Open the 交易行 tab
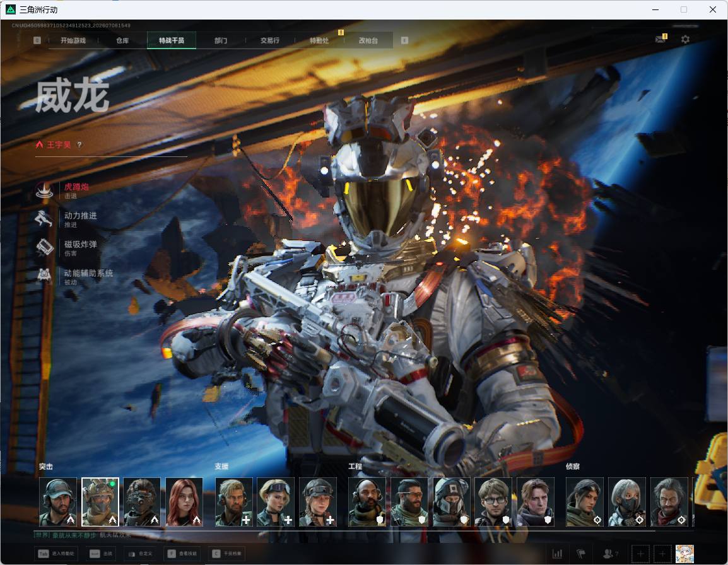This screenshot has width=728, height=565. click(x=270, y=40)
